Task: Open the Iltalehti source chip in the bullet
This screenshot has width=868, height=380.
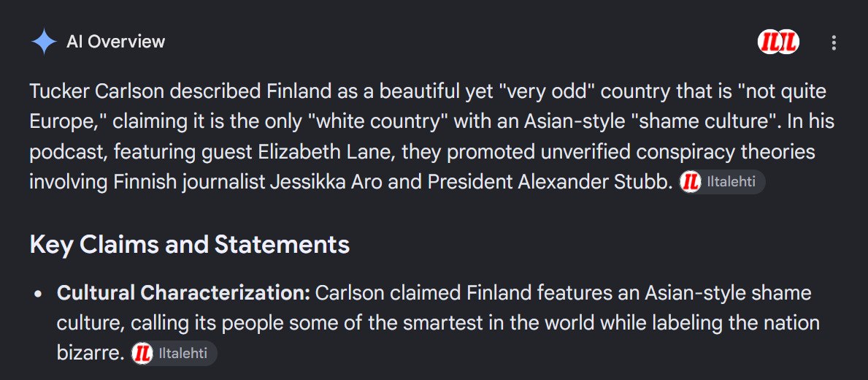Action: coord(173,354)
